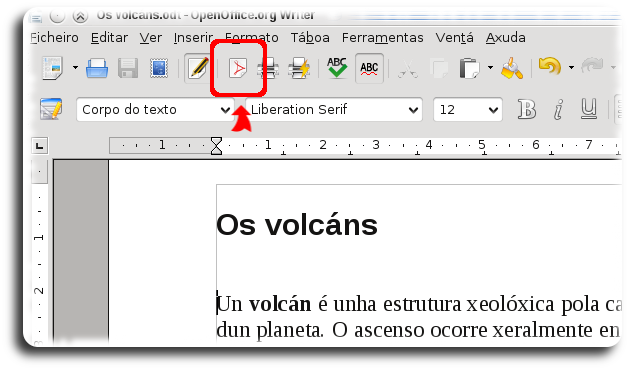Click the New document icon

53,68
